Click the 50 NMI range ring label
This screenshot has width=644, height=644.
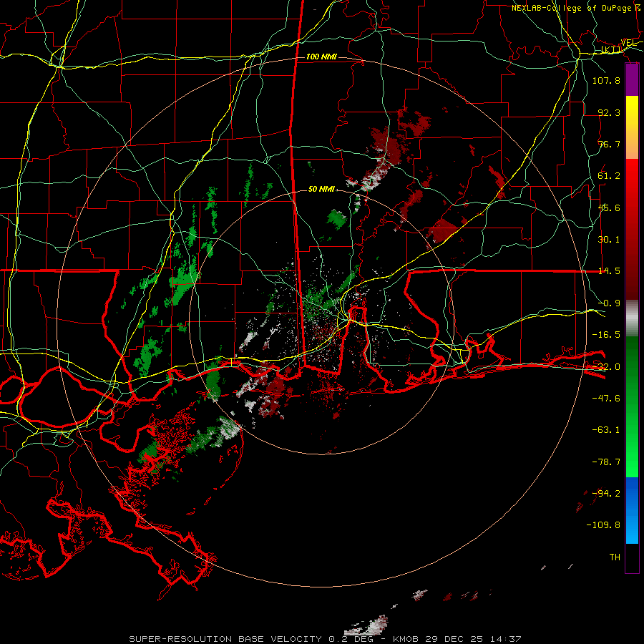(x=321, y=189)
